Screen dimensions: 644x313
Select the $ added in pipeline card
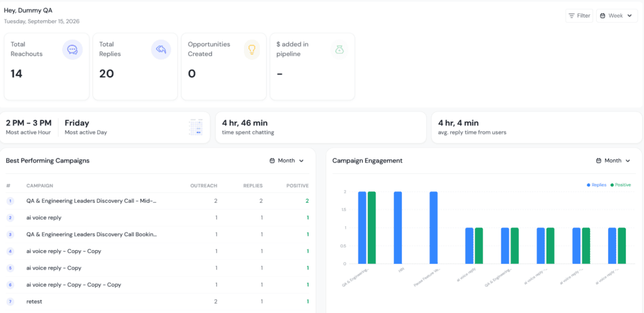coord(313,67)
